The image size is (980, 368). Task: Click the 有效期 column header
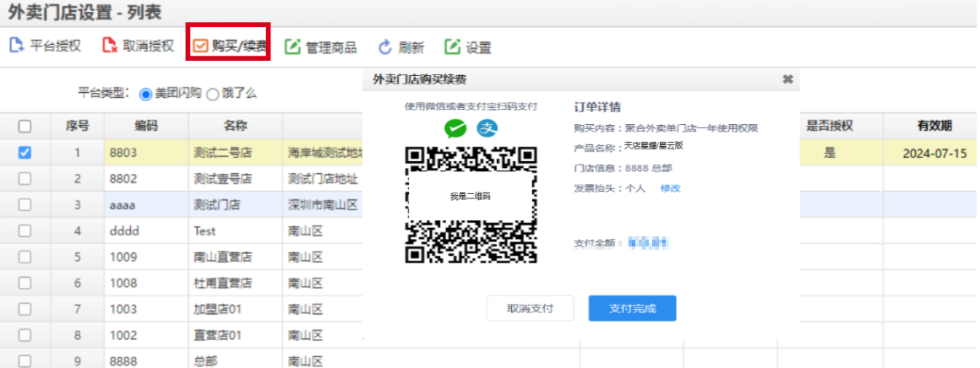pyautogui.click(x=930, y=127)
